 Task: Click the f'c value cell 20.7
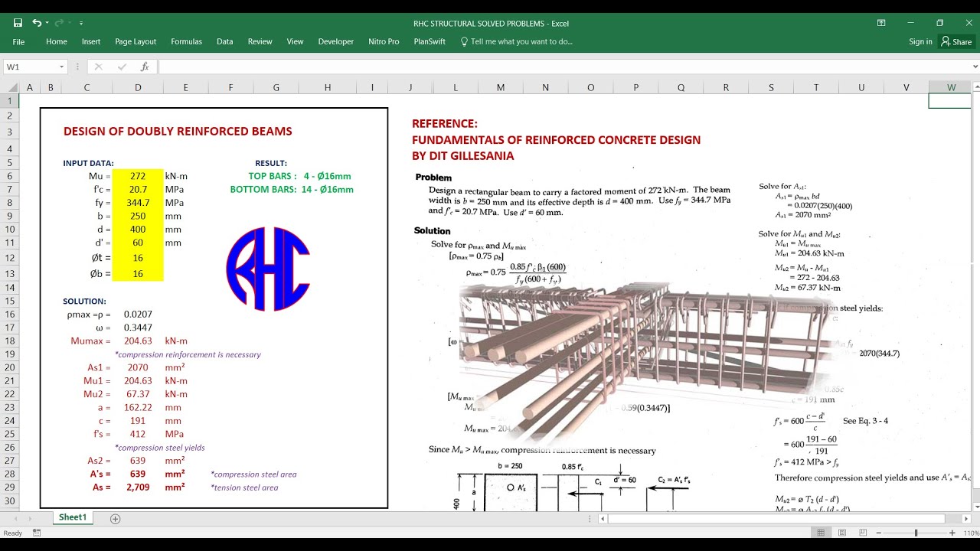point(138,189)
